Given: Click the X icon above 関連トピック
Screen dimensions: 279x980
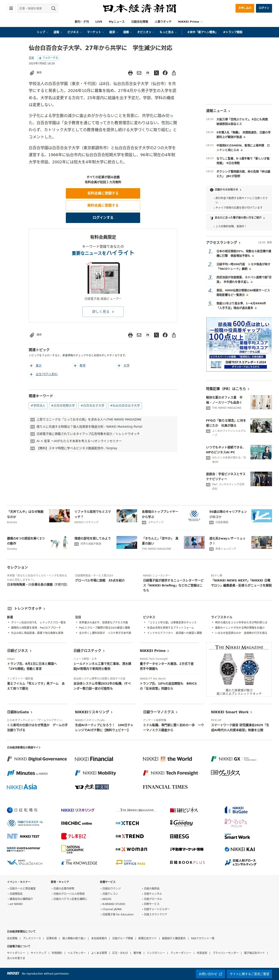Looking at the screenshot, I should [x=156, y=335].
